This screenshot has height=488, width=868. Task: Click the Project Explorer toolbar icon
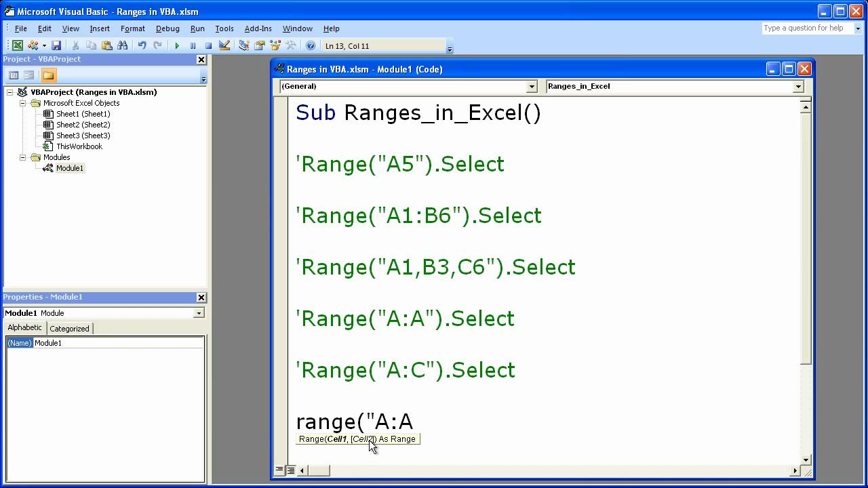(244, 45)
